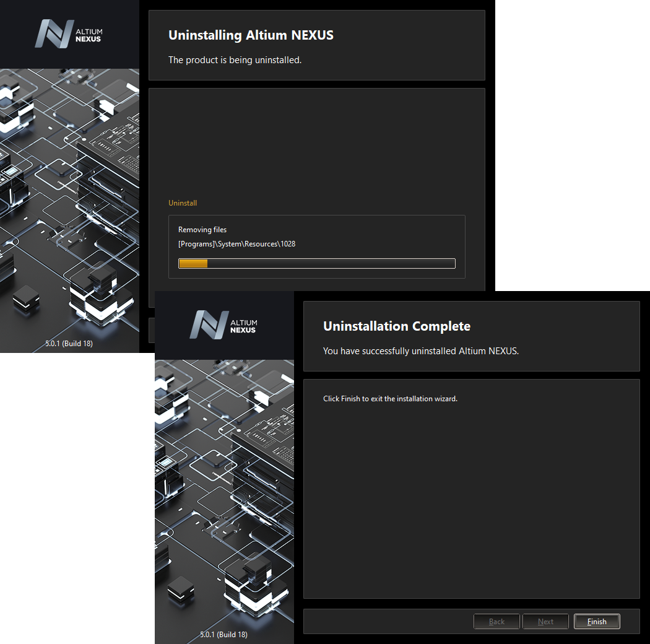Click the Finish button
The image size is (650, 644).
[596, 622]
